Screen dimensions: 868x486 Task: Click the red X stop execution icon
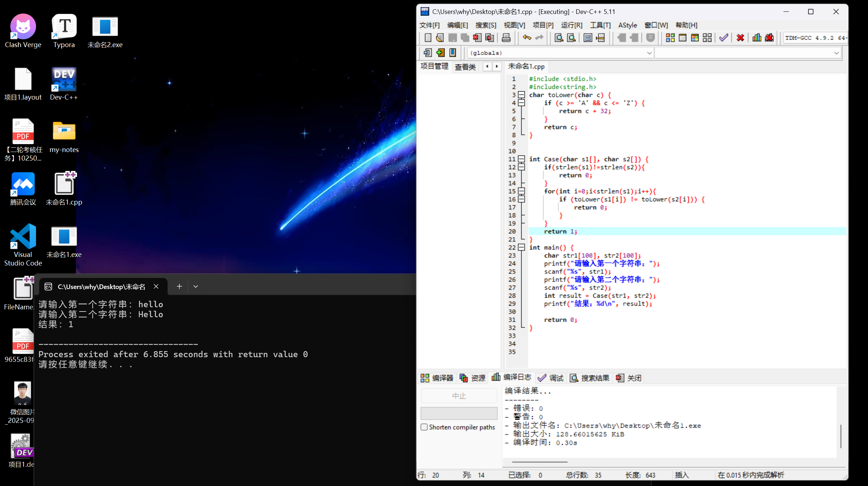pyautogui.click(x=740, y=38)
